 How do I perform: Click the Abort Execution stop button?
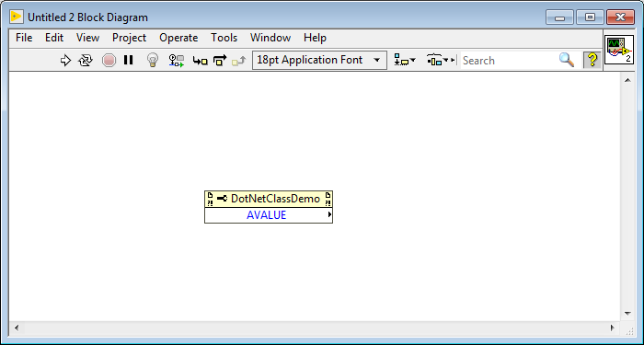109,61
